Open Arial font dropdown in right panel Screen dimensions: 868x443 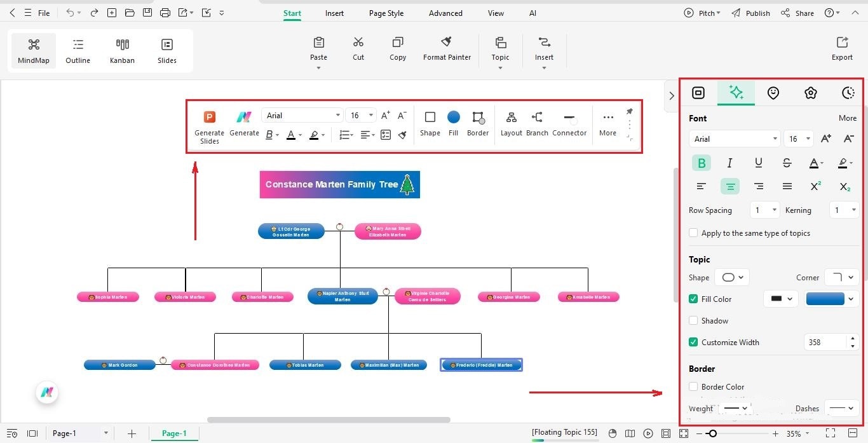coord(734,139)
